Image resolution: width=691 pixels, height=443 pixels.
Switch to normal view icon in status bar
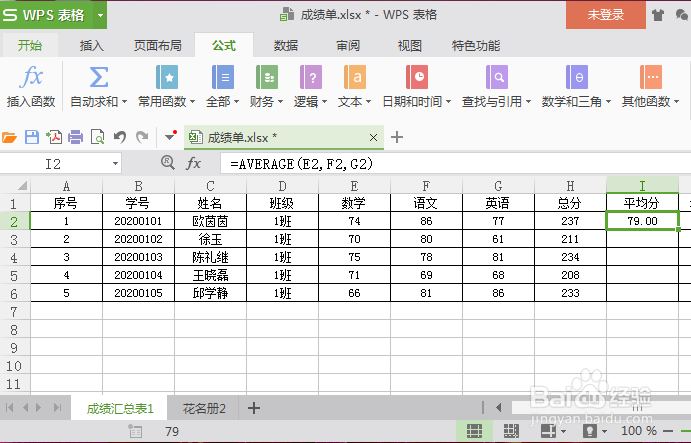474,431
